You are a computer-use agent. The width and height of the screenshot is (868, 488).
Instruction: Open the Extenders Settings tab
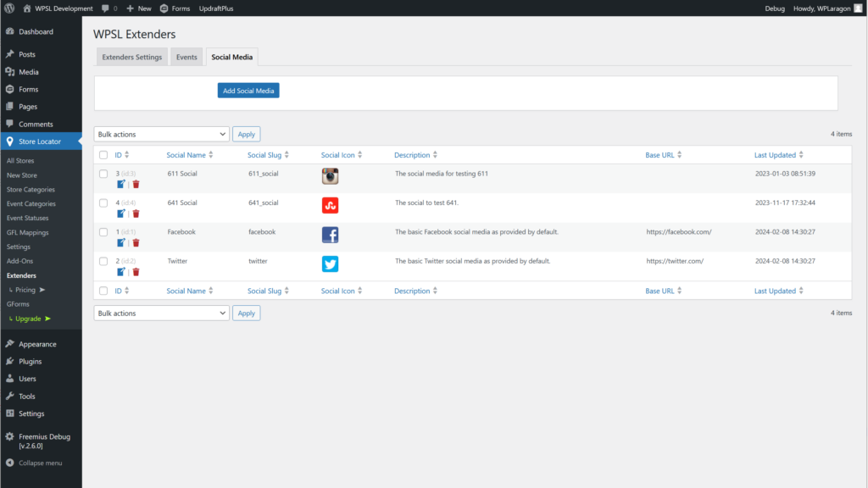131,58
